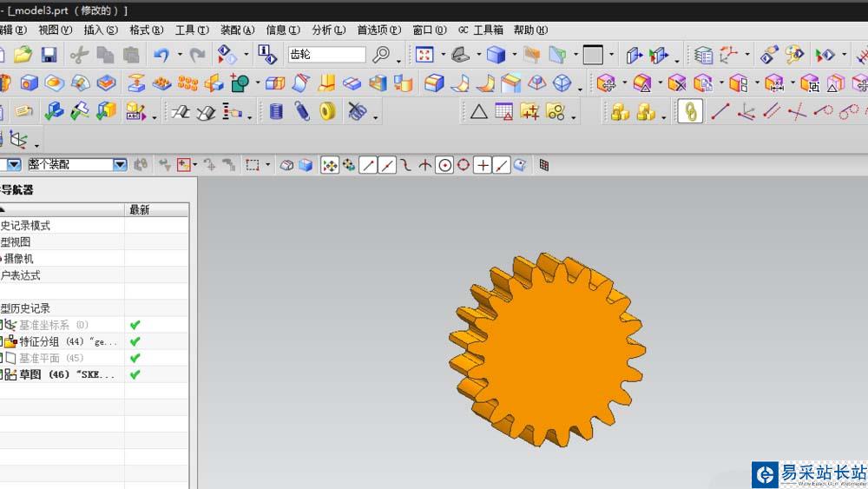
Task: Click the green Unite boolean icon
Action: pos(240,83)
